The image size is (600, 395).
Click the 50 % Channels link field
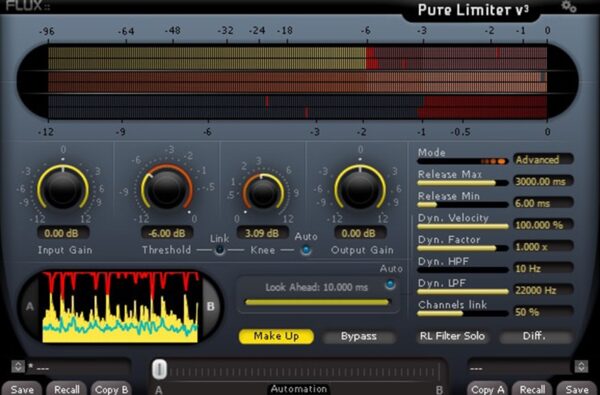[x=543, y=312]
